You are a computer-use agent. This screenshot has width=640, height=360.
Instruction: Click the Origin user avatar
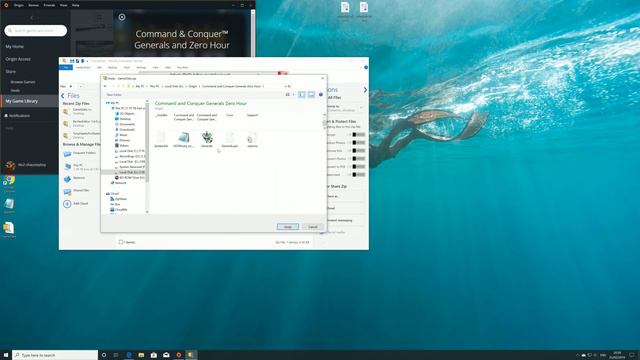pyautogui.click(x=10, y=165)
